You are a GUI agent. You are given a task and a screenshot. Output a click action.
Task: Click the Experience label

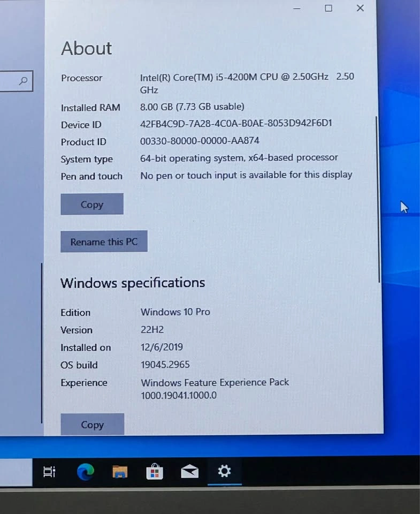(x=84, y=382)
